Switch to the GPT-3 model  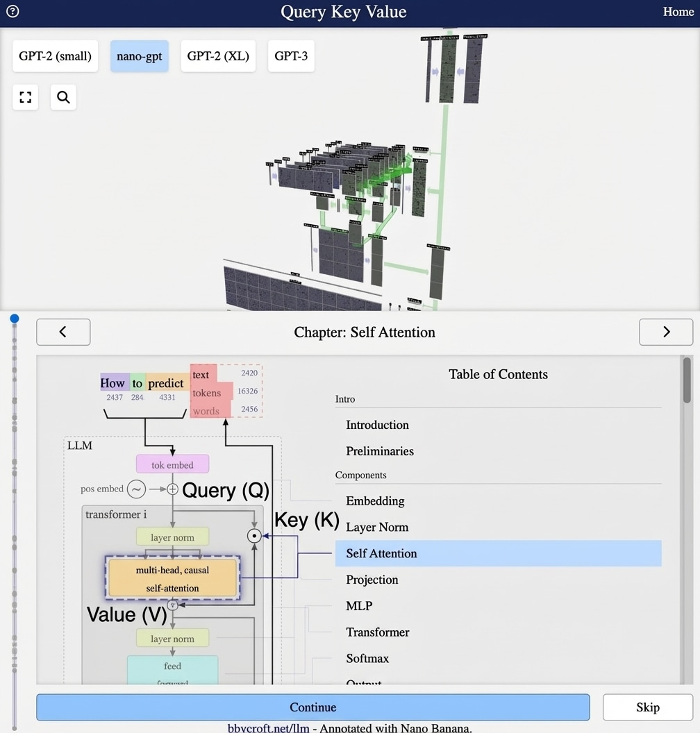pos(291,56)
